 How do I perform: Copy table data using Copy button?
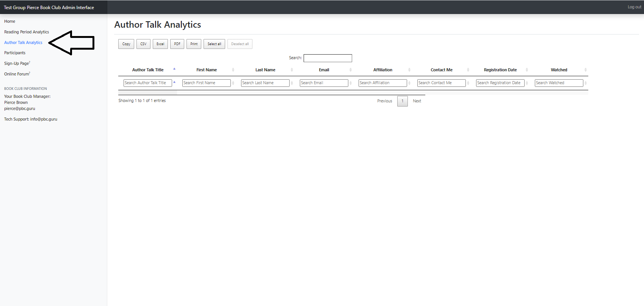tap(126, 44)
